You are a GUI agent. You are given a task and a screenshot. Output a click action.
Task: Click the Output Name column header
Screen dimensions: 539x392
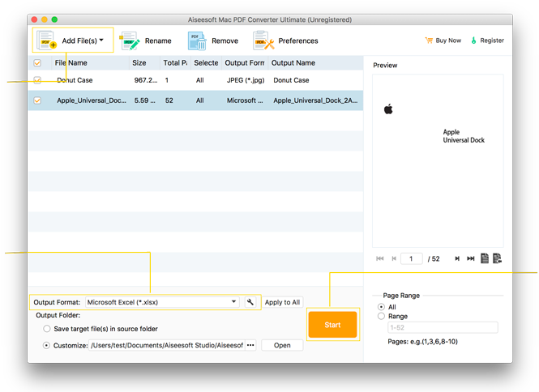[x=293, y=63]
